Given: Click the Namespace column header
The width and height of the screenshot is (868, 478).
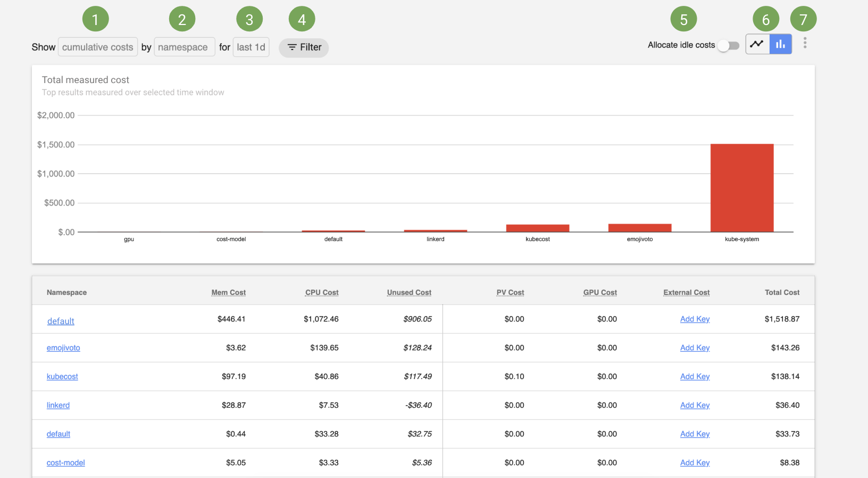Looking at the screenshot, I should [x=66, y=292].
